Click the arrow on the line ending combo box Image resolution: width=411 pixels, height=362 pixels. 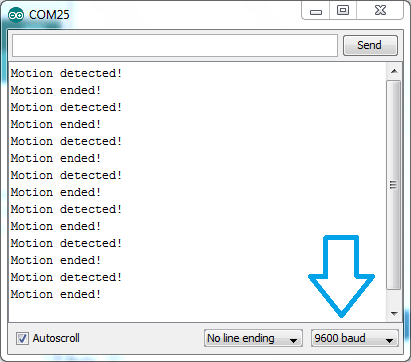(x=293, y=340)
